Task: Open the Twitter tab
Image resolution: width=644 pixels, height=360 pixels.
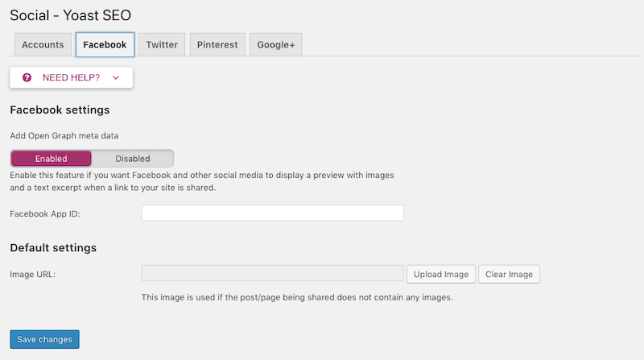Action: 162,44
